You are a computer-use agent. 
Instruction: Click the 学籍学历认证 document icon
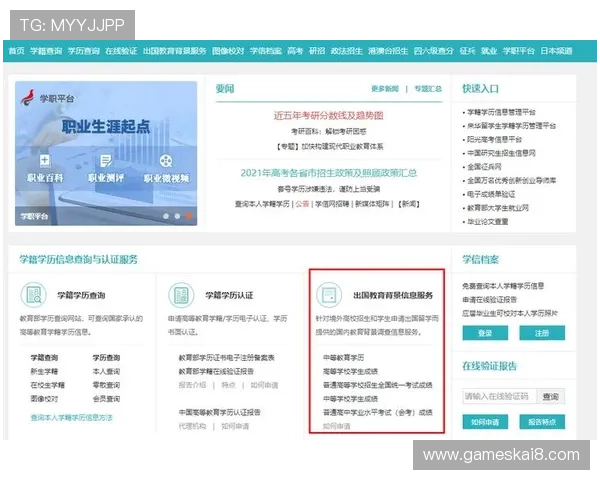[x=181, y=295]
